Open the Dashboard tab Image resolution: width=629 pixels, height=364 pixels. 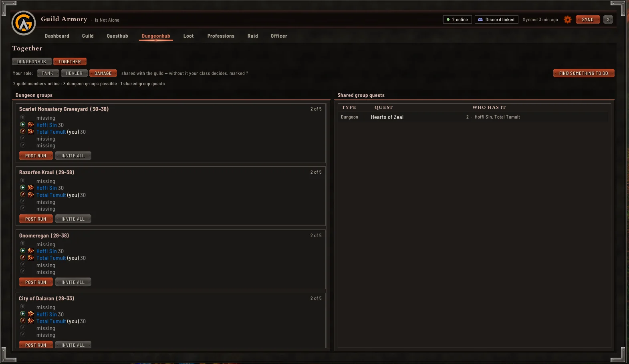click(x=57, y=36)
